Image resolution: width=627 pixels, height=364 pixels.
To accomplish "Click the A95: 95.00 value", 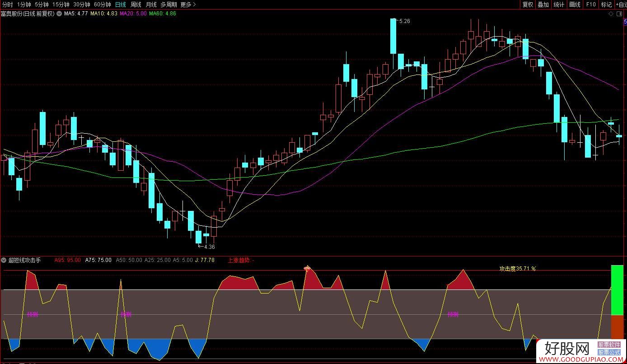I will tap(67, 260).
